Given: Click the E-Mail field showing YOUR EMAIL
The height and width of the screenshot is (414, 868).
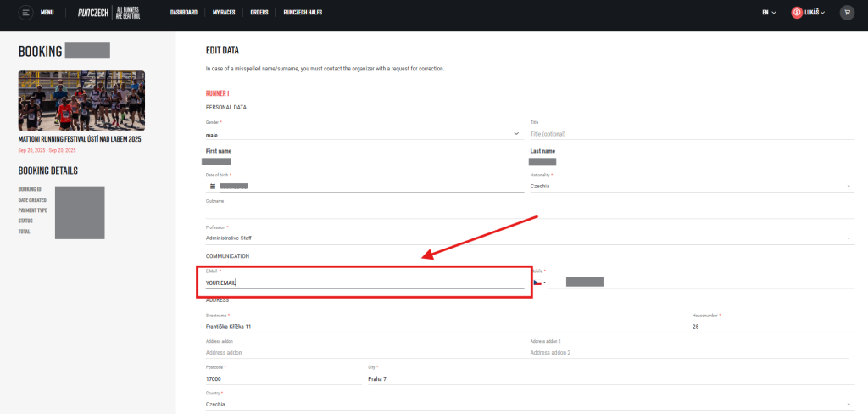Looking at the screenshot, I should click(x=364, y=283).
